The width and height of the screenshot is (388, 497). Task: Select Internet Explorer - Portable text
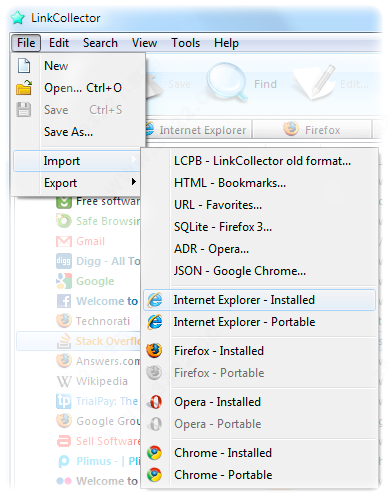pyautogui.click(x=244, y=322)
